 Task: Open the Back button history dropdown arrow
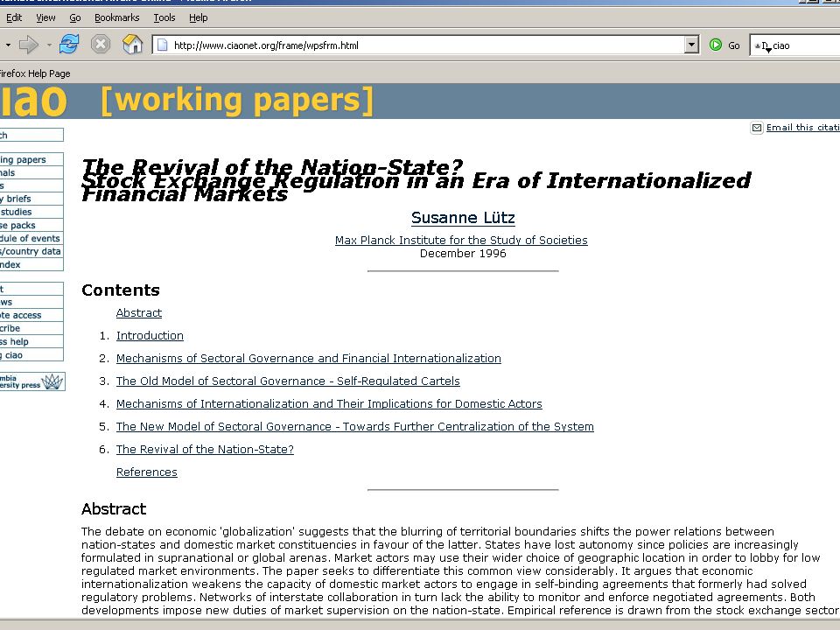(8, 45)
